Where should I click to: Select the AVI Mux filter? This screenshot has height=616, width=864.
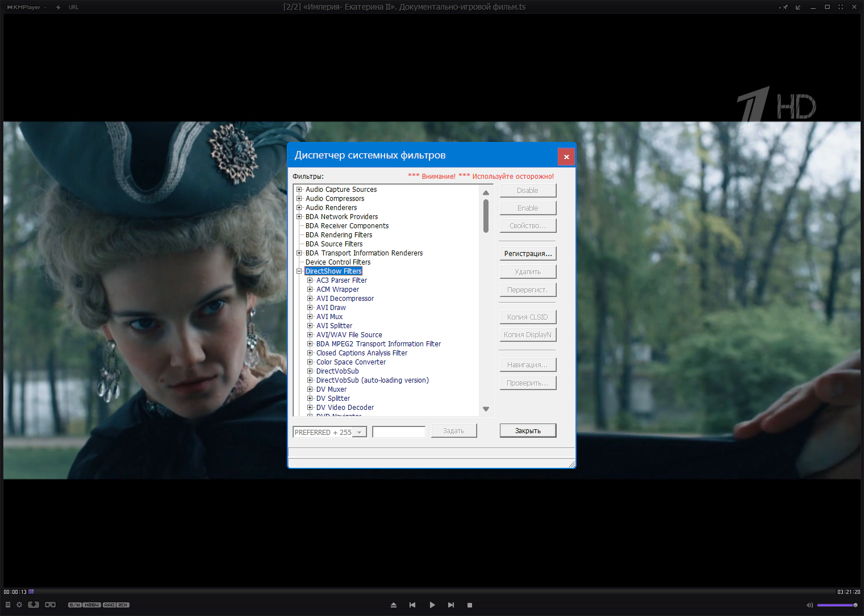329,317
